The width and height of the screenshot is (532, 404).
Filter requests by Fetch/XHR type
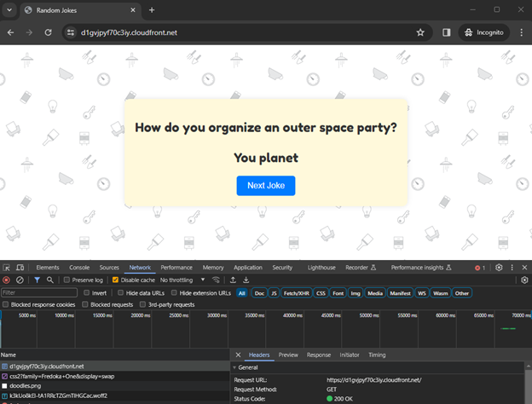coord(297,292)
